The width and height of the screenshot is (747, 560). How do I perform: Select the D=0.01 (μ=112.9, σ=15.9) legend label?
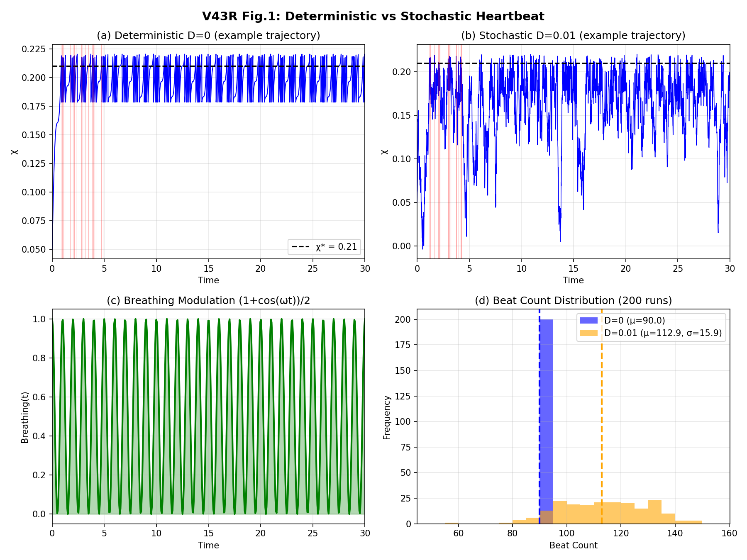click(663, 333)
